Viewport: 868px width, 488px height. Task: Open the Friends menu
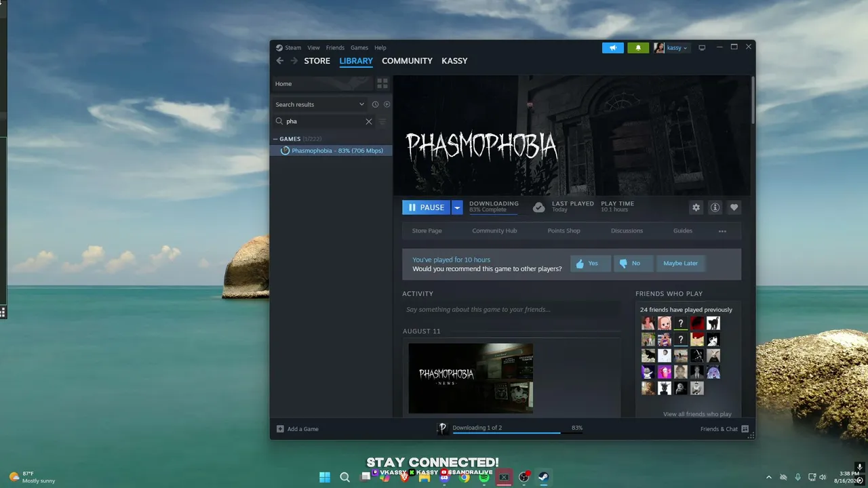tap(335, 47)
